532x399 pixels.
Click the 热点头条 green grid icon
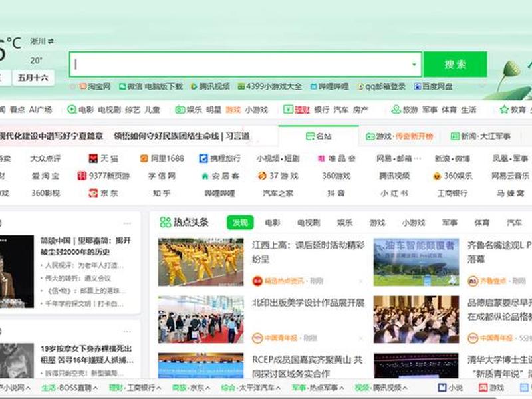coord(165,223)
